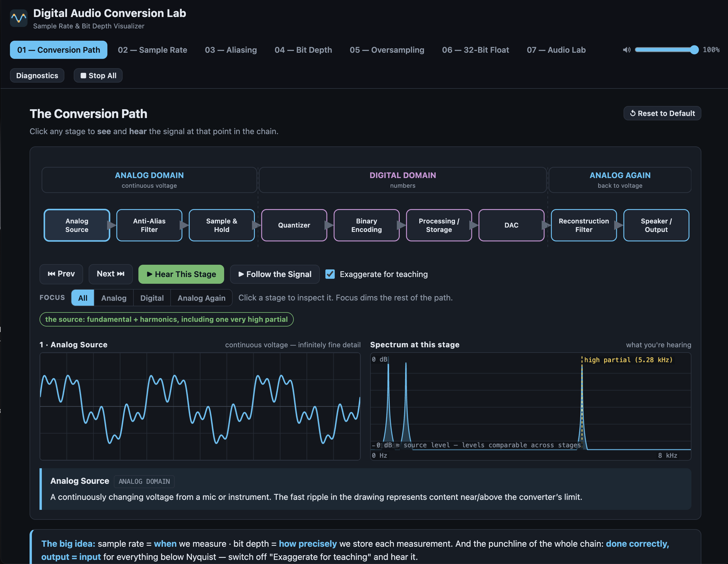Image resolution: width=728 pixels, height=564 pixels.
Task: Set focus filter to Analog Again
Action: (201, 298)
